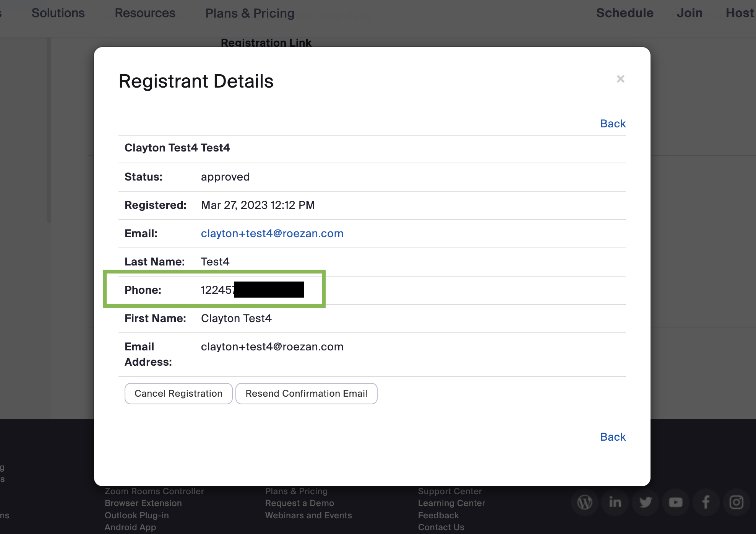Open the LinkedIn social icon
The image size is (756, 534).
tap(615, 502)
